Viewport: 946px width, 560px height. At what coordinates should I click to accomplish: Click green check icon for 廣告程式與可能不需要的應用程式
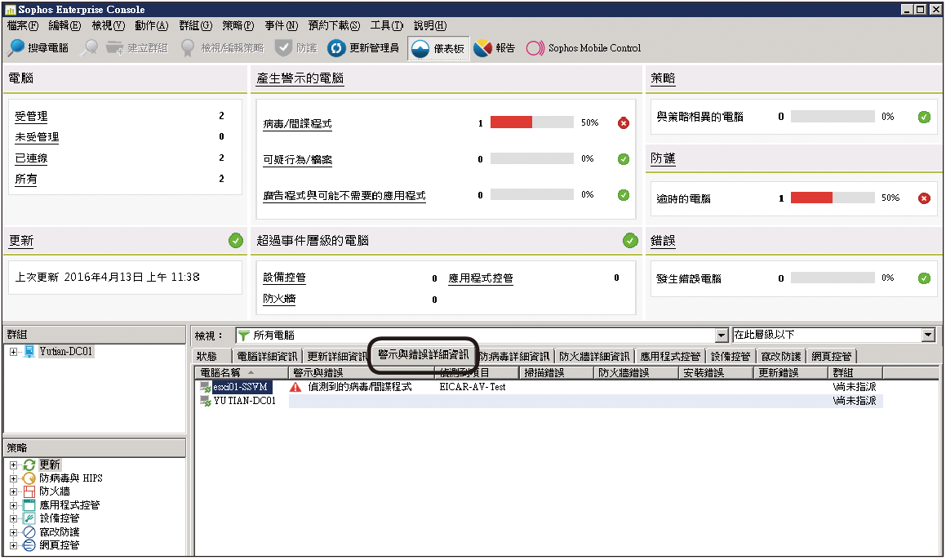[624, 195]
